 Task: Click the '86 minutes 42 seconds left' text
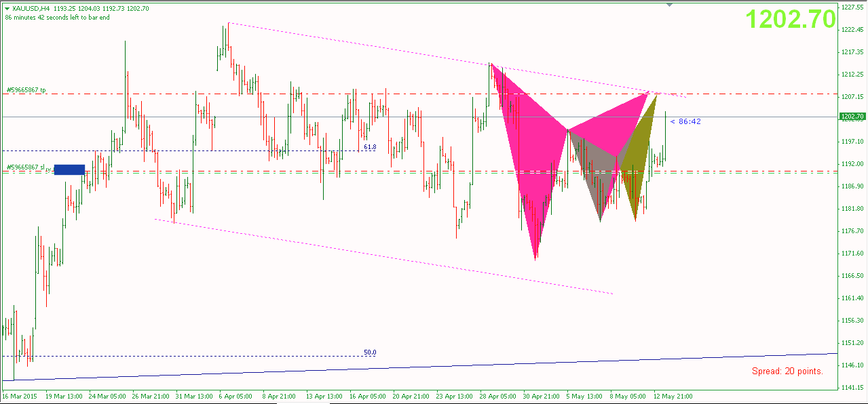pos(57,18)
